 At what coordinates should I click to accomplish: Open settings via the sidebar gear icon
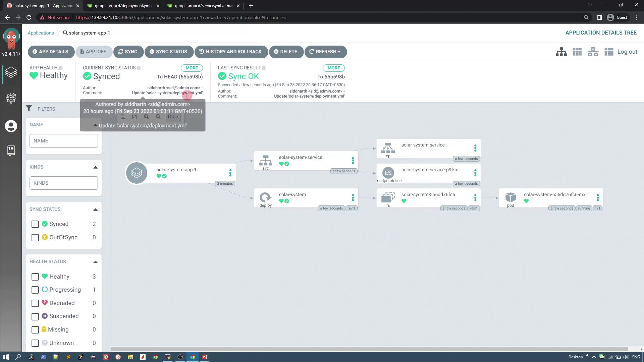point(11,98)
